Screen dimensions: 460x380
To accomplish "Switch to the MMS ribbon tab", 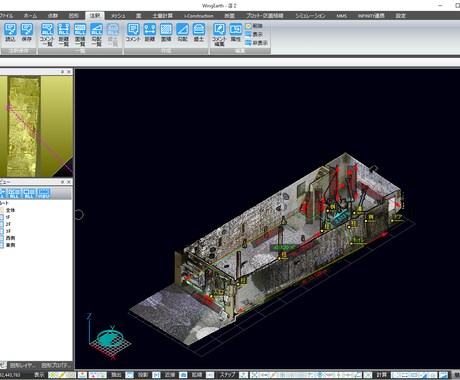I will click(x=341, y=16).
